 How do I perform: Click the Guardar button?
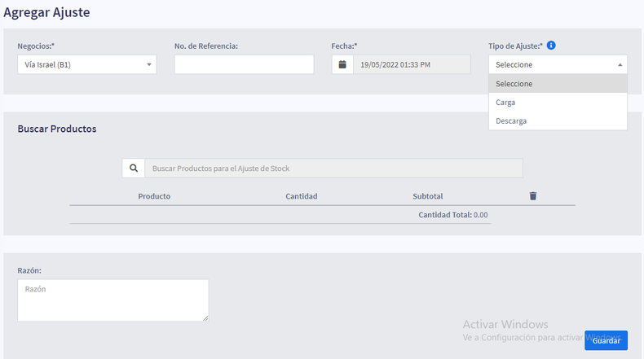click(x=606, y=340)
